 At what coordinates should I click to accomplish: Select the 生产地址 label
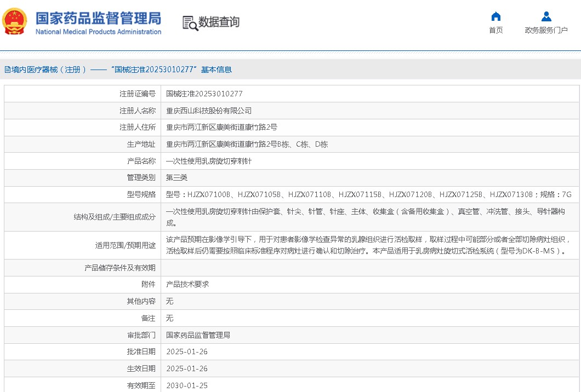click(x=141, y=145)
